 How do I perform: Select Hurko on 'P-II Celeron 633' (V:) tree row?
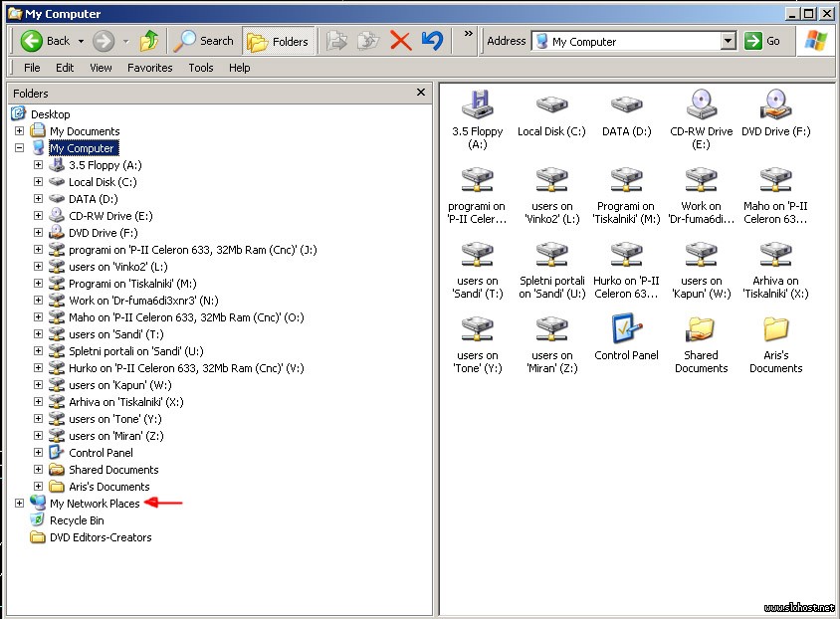[186, 368]
